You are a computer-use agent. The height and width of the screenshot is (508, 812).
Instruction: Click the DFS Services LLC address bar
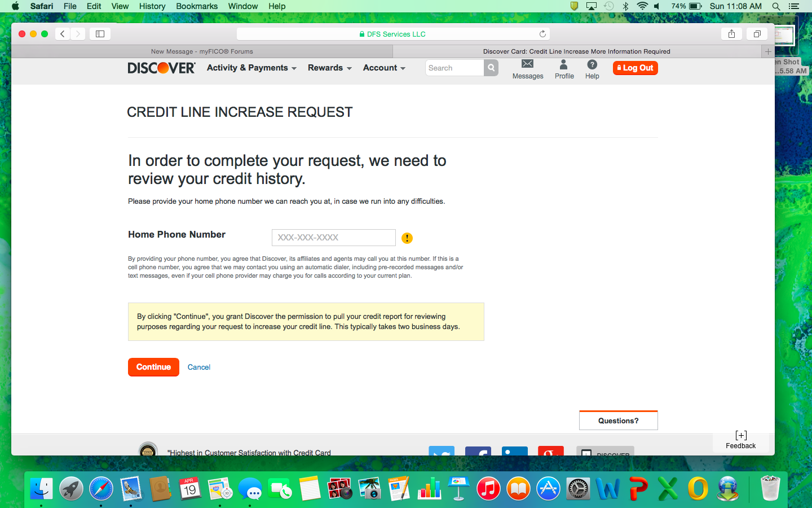[x=393, y=34]
